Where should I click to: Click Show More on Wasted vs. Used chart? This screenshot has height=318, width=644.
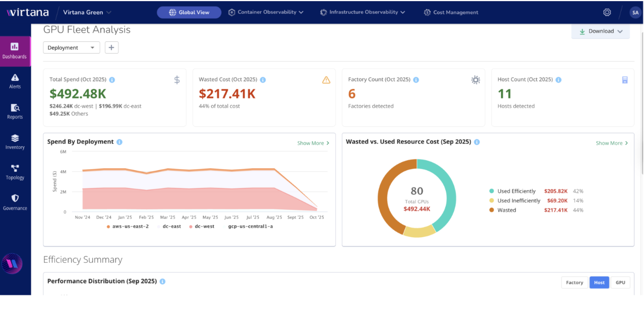tap(609, 143)
